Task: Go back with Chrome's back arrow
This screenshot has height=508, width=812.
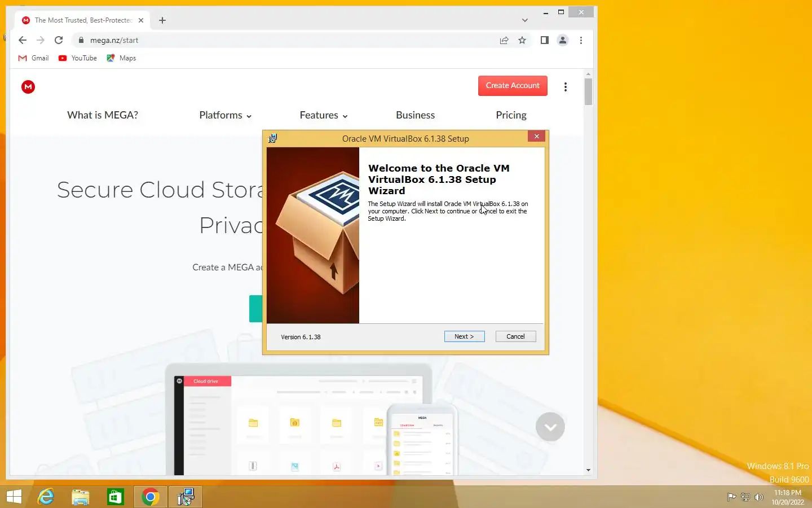Action: tap(23, 40)
